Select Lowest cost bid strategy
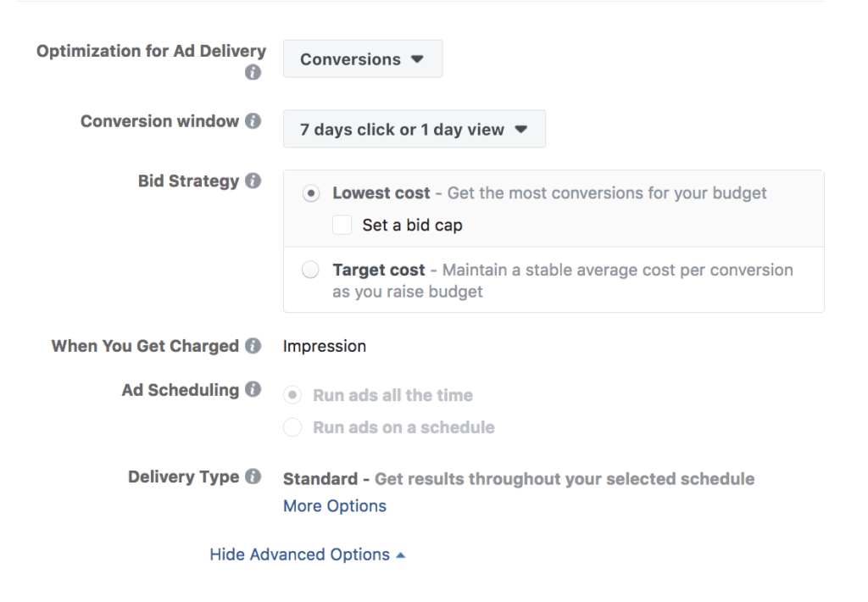Image resolution: width=868 pixels, height=602 pixels. 311,193
